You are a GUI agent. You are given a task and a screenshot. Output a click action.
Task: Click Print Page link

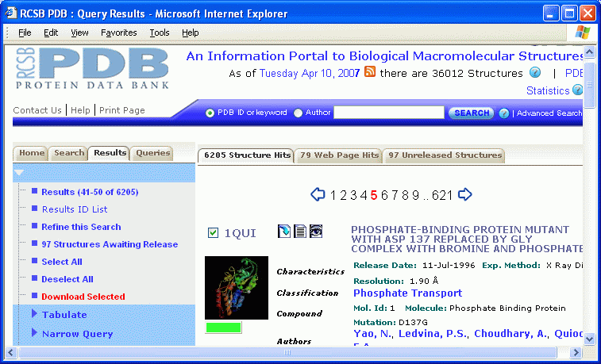(x=122, y=110)
